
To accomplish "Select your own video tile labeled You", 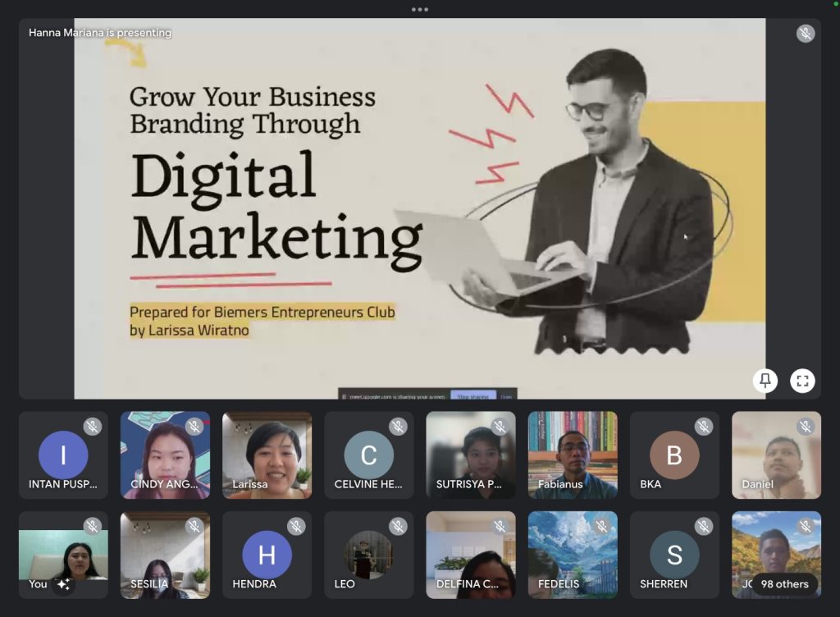I will [63, 555].
